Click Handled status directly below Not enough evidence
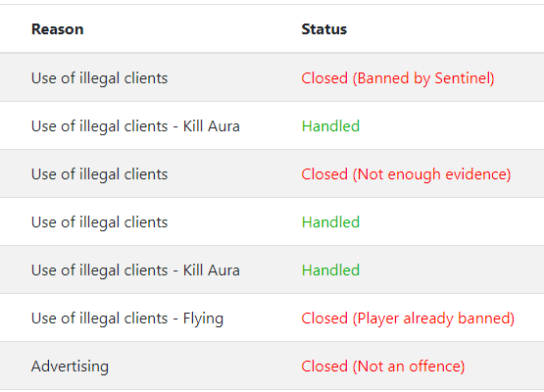This screenshot has width=544, height=392. pyautogui.click(x=330, y=222)
